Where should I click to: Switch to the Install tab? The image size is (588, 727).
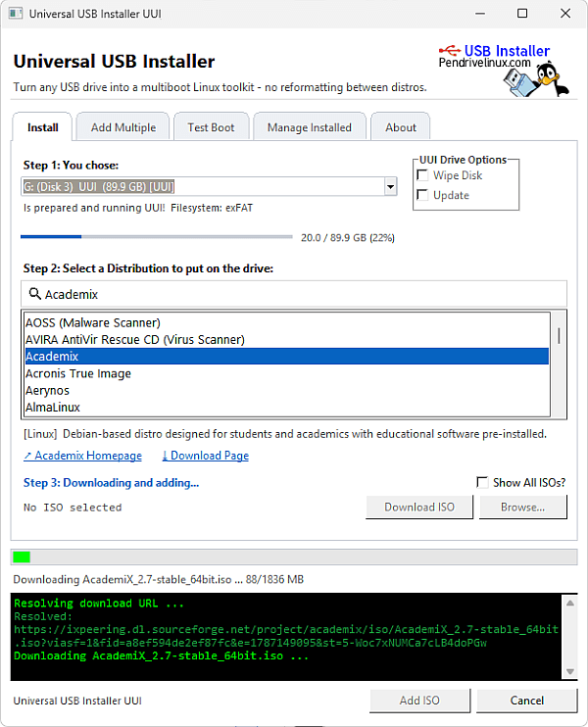(43, 127)
